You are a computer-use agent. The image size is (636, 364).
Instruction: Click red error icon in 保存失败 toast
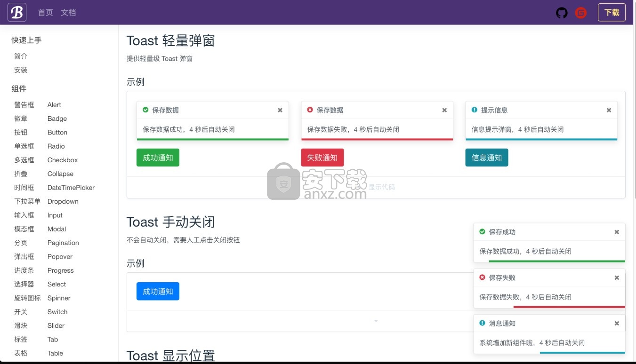(x=482, y=277)
